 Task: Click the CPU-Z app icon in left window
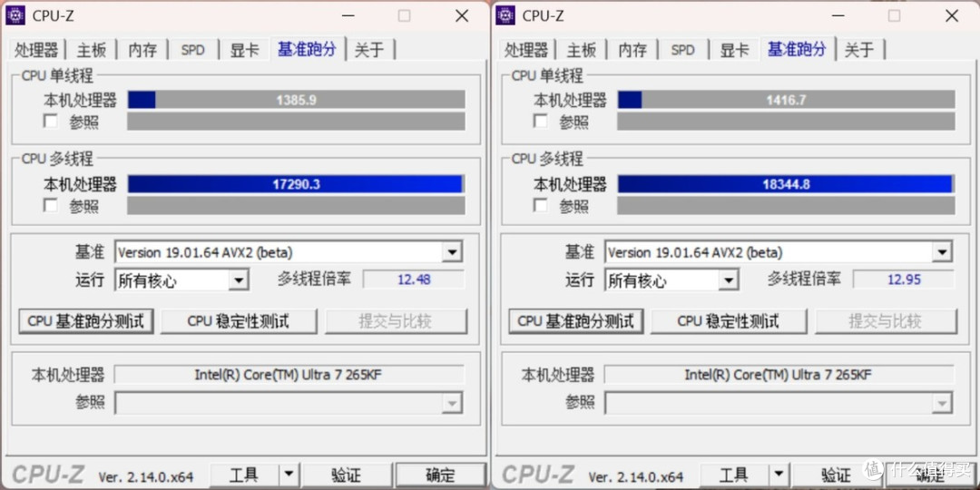[x=15, y=15]
